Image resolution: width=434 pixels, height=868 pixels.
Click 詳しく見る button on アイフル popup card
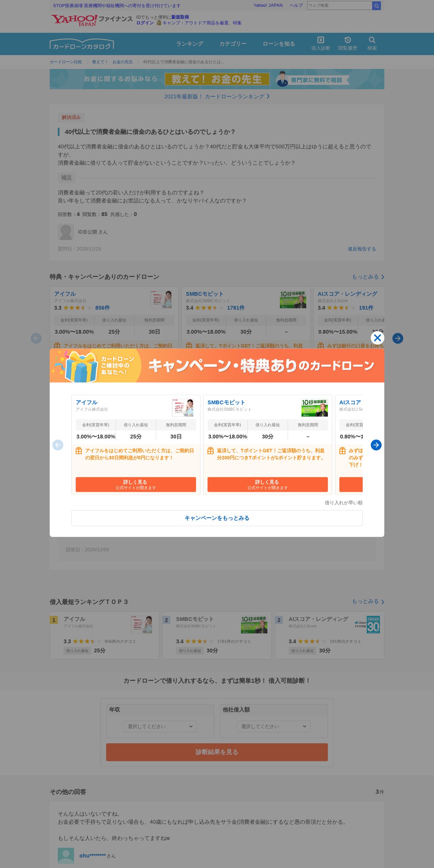click(136, 484)
